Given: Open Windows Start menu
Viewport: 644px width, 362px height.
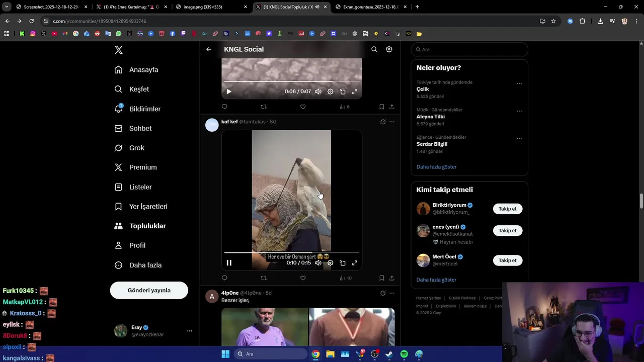Looking at the screenshot, I should [x=225, y=354].
